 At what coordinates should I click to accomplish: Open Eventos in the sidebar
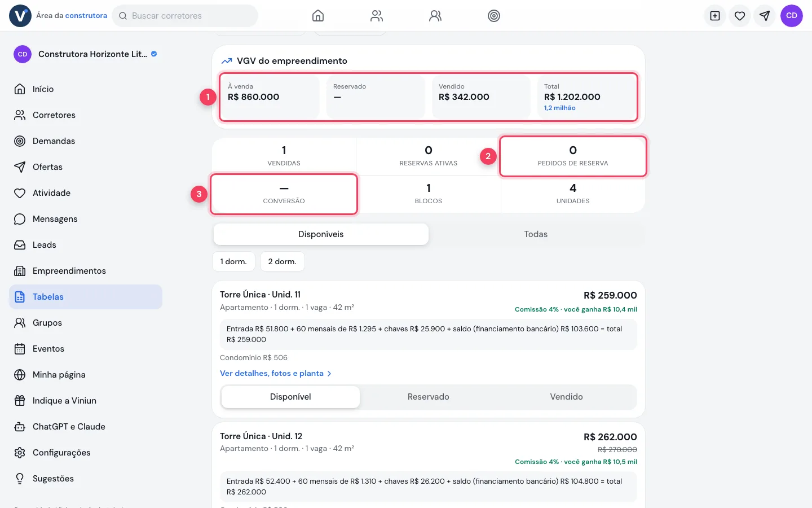pos(86,349)
